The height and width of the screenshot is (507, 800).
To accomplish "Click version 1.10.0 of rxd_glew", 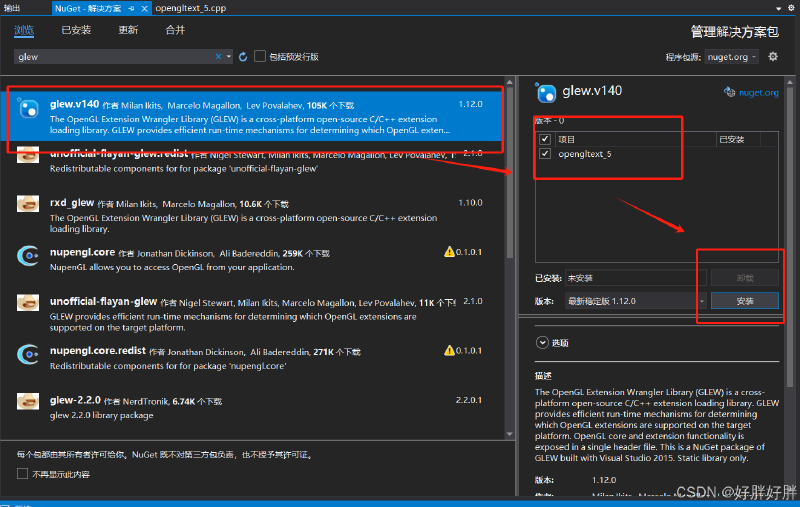I will click(x=470, y=202).
